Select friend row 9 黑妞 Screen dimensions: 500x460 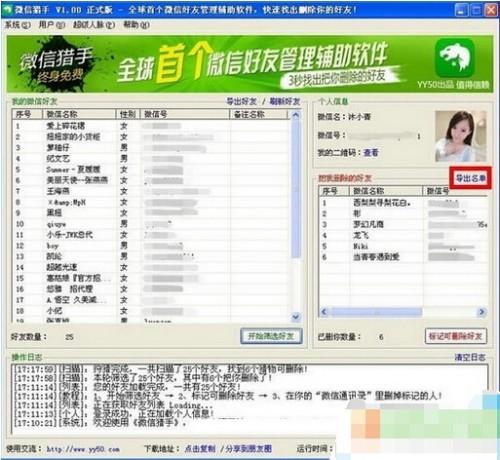pos(151,213)
